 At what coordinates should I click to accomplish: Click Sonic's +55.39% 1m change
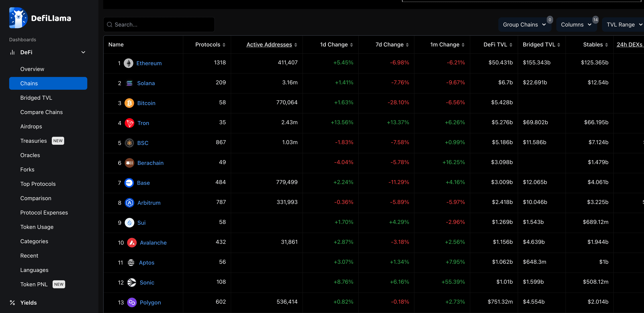point(453,282)
